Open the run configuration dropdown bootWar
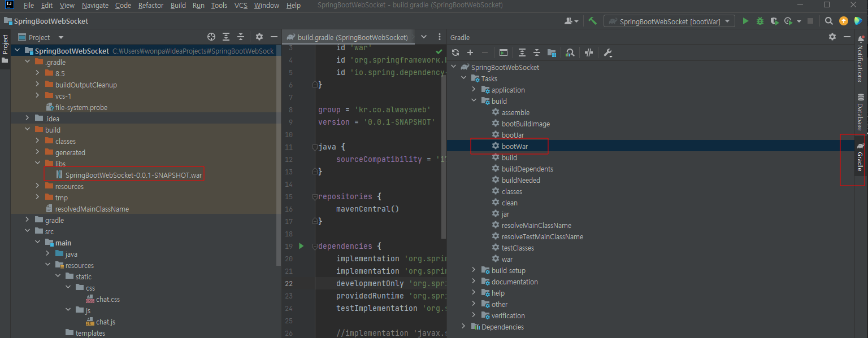Screen dimensions: 868x338 pos(670,21)
